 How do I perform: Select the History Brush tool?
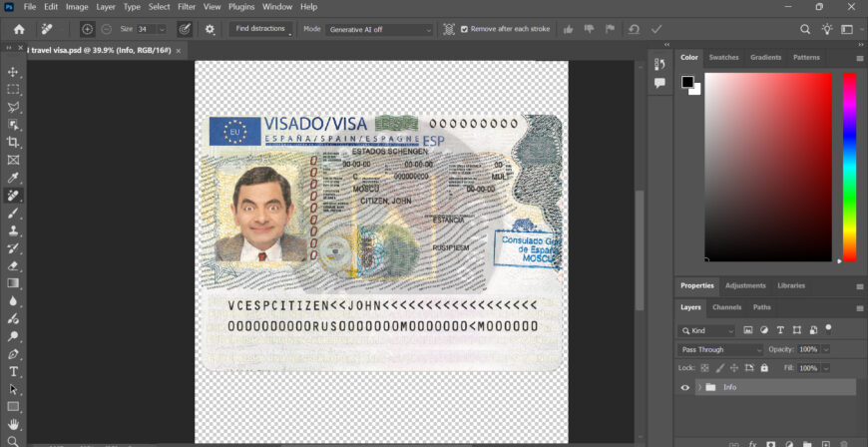point(13,248)
